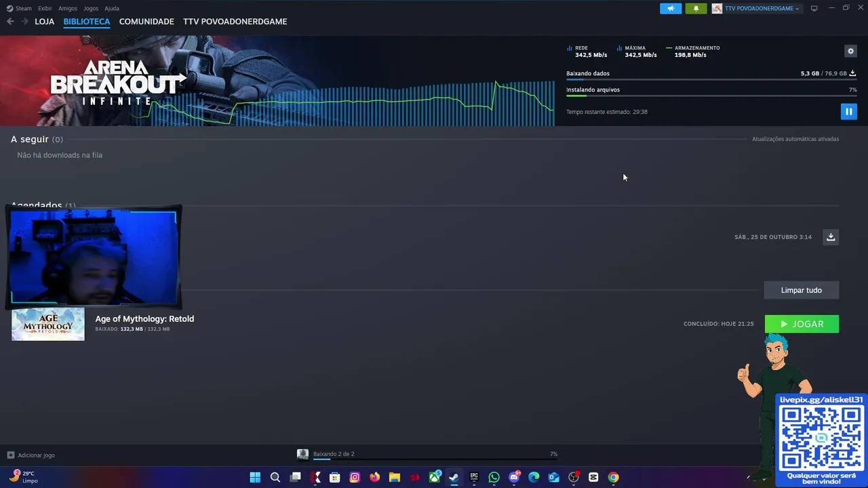This screenshot has width=868, height=488.
Task: Click the A seguir (0) heading
Action: pyautogui.click(x=37, y=139)
